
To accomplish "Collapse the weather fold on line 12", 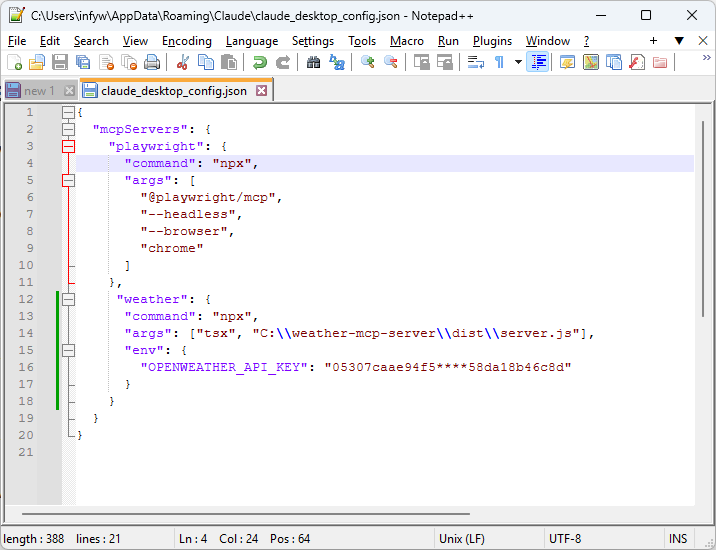I will pos(68,299).
